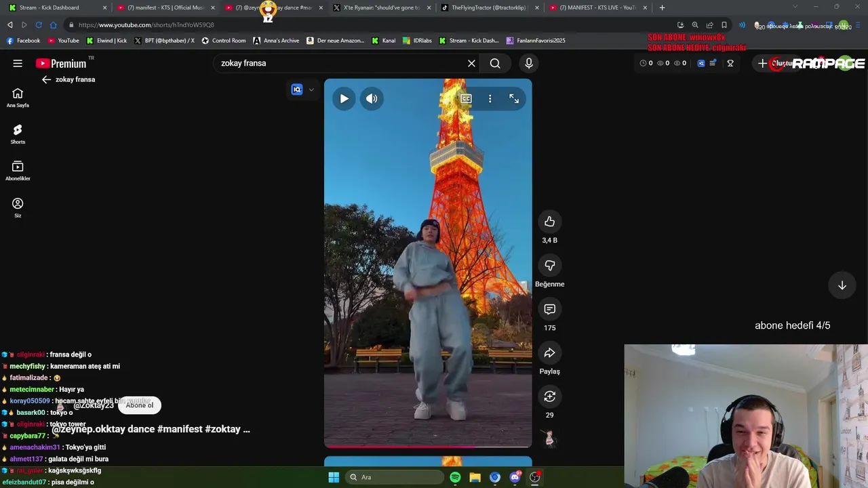Open the YouTube guide hamburger menu

point(18,63)
